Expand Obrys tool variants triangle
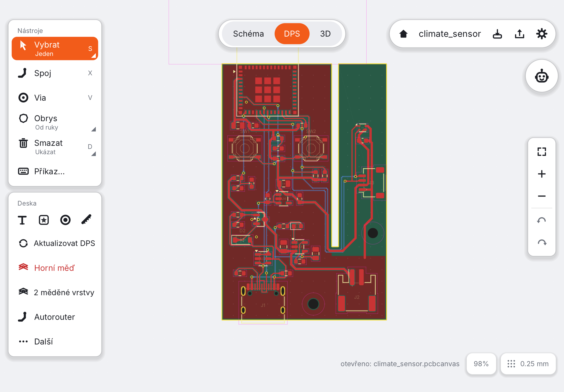The image size is (564, 392). (93, 130)
